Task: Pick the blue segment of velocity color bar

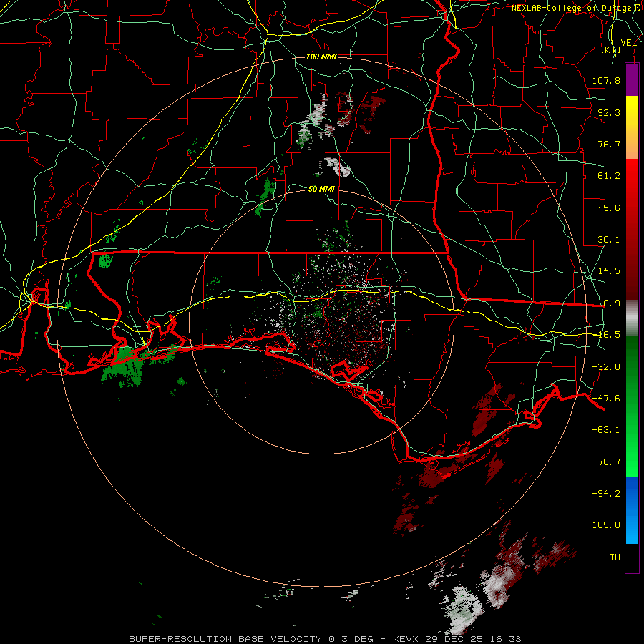Action: (x=632, y=510)
